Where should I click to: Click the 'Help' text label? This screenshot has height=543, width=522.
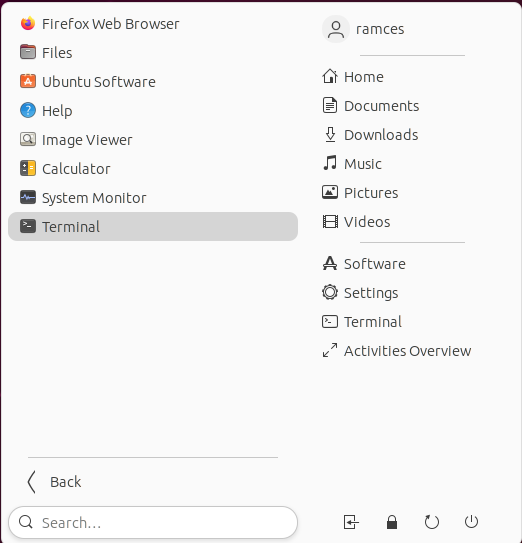tap(57, 111)
